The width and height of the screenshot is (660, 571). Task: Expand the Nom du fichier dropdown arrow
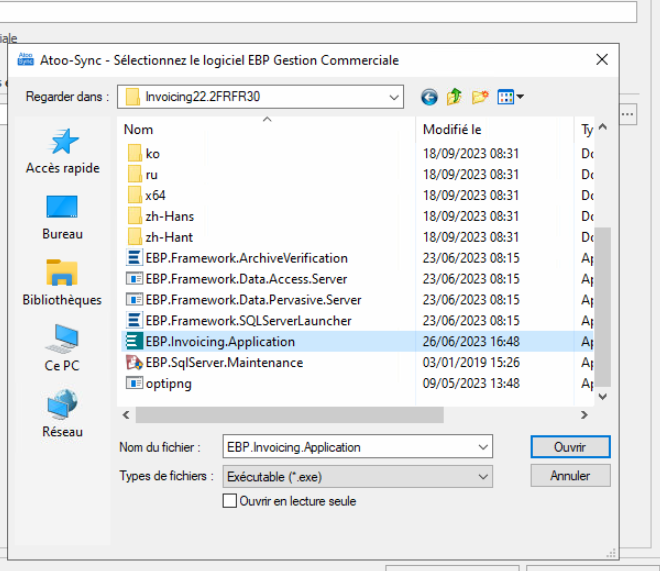pyautogui.click(x=483, y=447)
